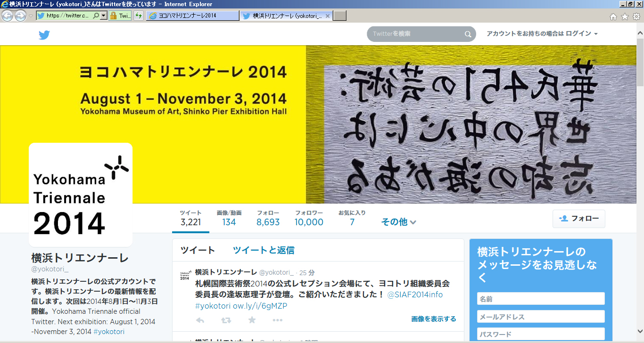Open the tweet's more options dots
Screen dimensions: 644x343
(x=278, y=320)
